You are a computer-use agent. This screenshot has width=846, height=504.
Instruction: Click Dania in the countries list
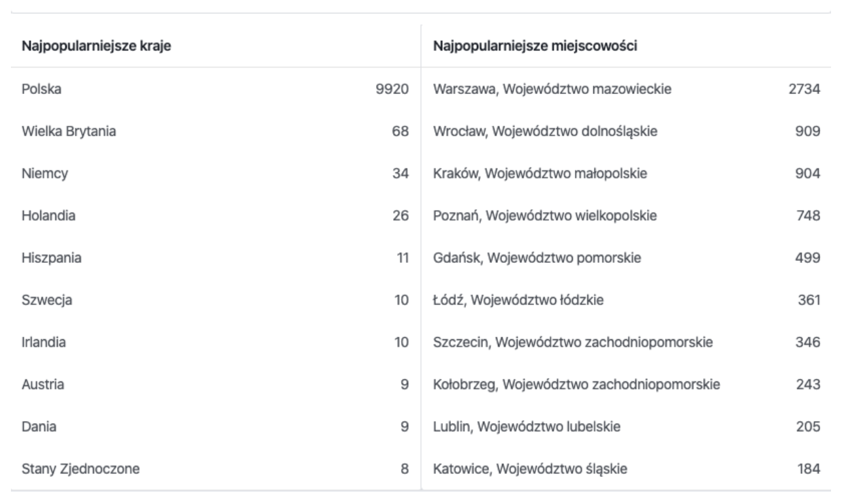tap(216, 426)
